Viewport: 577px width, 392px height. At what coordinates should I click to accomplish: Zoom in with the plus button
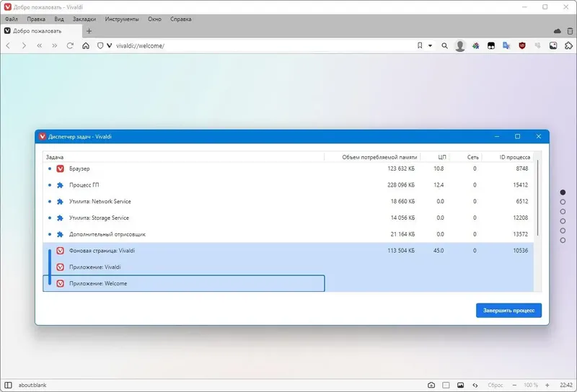click(547, 385)
